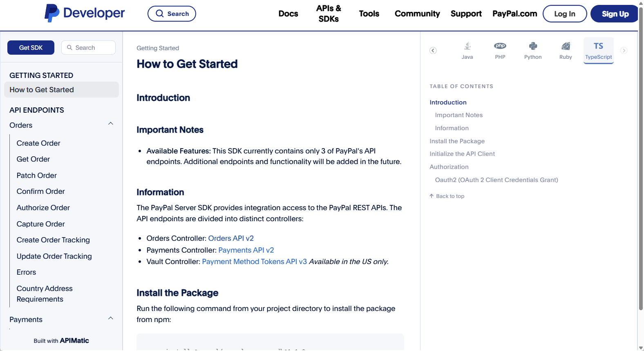Click the Payments API v2 link
The image size is (644, 351).
(x=246, y=250)
